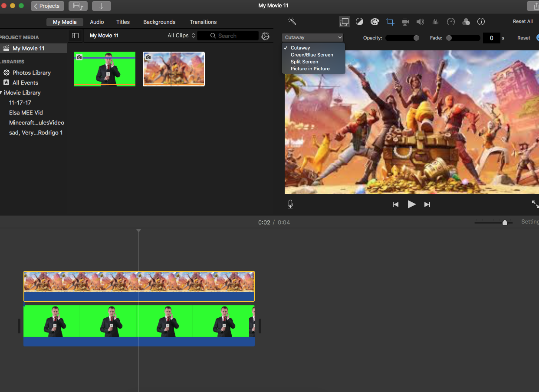
Task: Select Picture in Picture option
Action: tap(310, 69)
